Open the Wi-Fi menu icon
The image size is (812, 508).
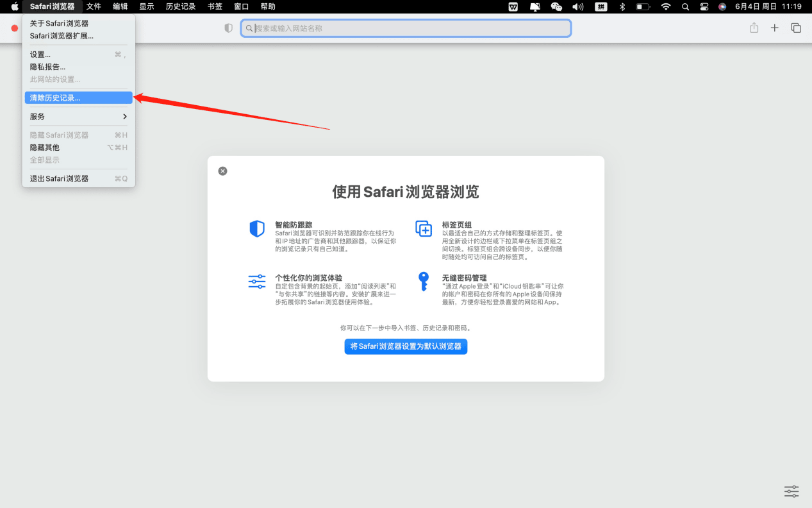pyautogui.click(x=666, y=6)
